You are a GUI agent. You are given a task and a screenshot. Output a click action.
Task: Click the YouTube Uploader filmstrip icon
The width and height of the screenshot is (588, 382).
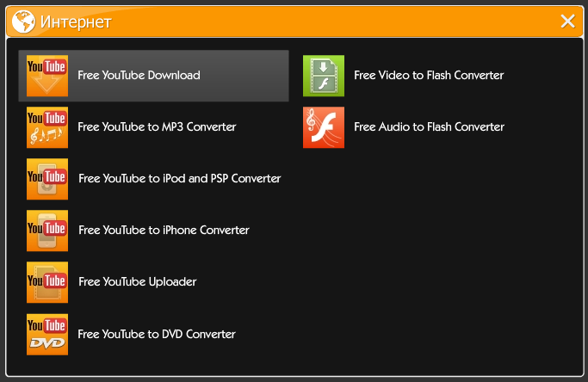click(x=47, y=282)
